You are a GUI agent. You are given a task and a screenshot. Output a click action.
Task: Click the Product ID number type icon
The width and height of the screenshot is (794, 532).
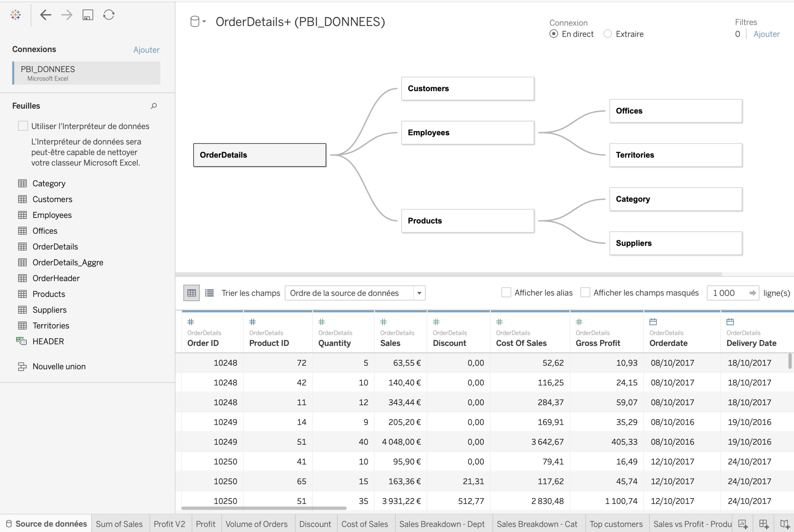[253, 322]
